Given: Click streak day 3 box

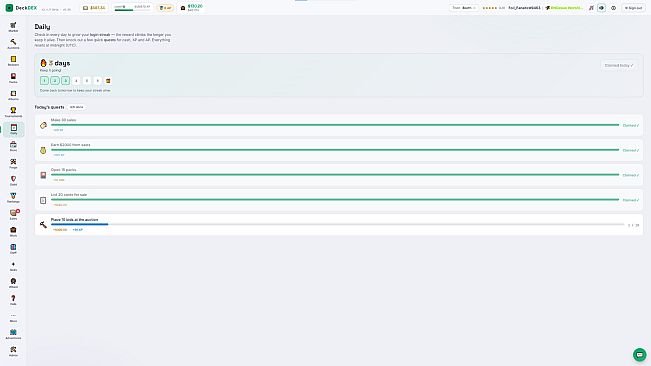Looking at the screenshot, I should [66, 81].
